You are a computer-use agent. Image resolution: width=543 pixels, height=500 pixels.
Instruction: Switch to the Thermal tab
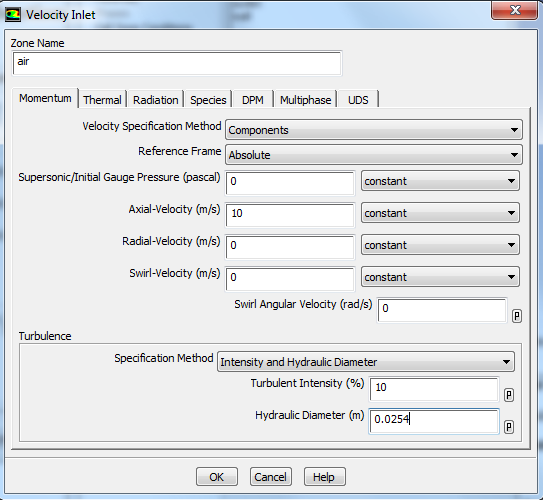[x=102, y=100]
